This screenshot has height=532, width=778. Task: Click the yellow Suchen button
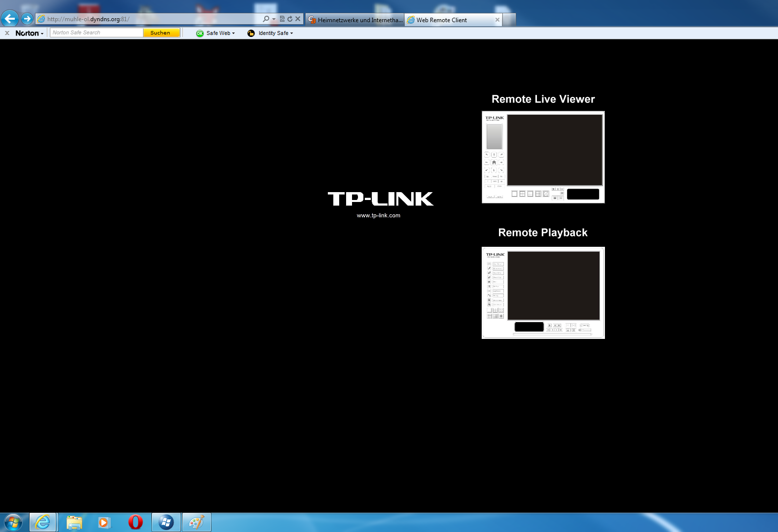(x=161, y=33)
